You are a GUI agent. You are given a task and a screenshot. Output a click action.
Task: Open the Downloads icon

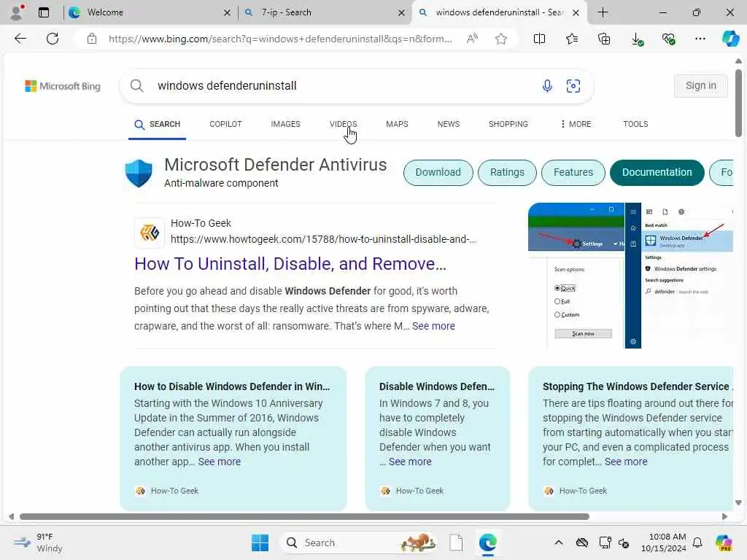[637, 39]
